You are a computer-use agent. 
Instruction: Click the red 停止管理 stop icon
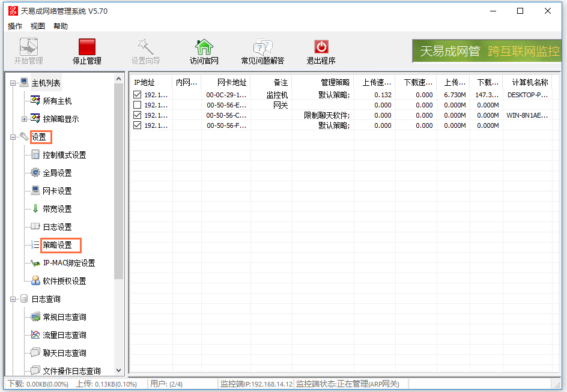click(x=87, y=47)
